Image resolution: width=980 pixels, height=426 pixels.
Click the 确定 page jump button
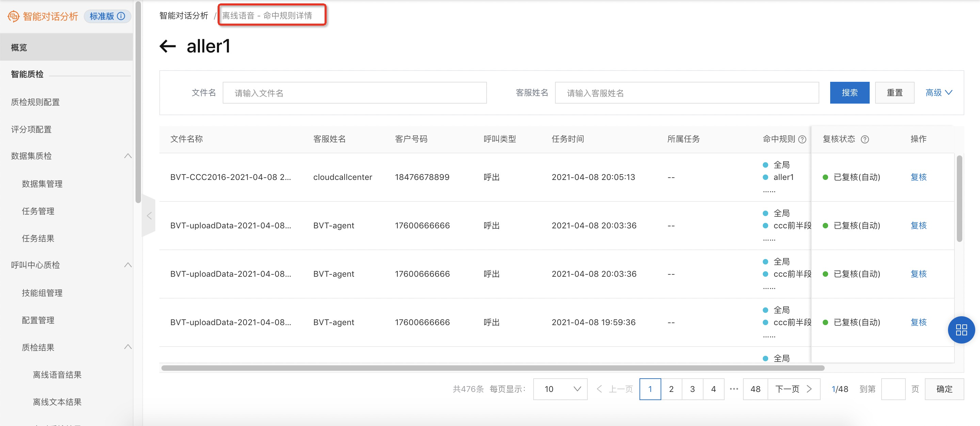[x=944, y=389]
